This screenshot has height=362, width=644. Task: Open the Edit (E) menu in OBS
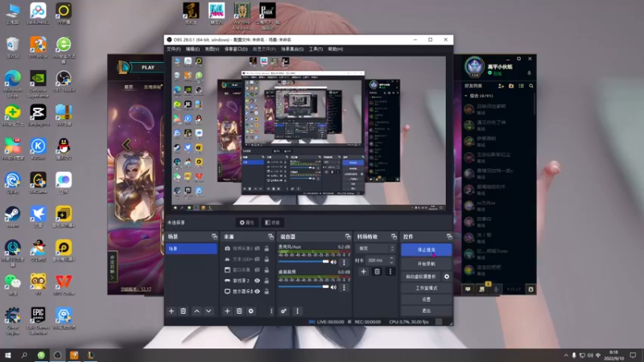click(x=192, y=49)
